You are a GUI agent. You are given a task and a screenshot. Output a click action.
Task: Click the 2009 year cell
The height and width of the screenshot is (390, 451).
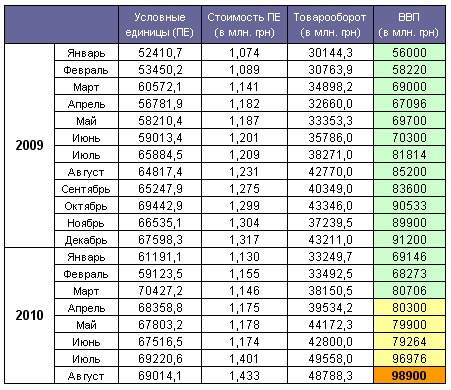click(x=30, y=145)
